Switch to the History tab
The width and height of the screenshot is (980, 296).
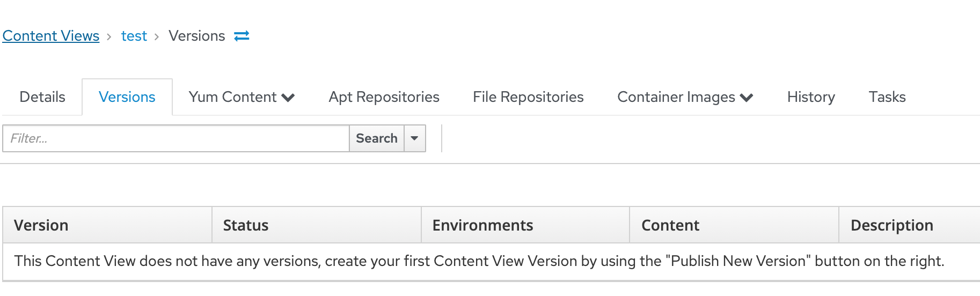(811, 97)
